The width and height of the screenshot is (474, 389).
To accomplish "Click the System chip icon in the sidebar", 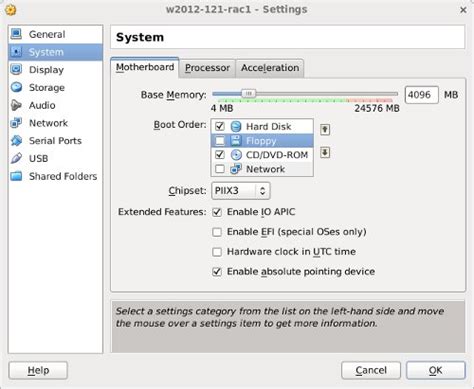I will [x=16, y=52].
